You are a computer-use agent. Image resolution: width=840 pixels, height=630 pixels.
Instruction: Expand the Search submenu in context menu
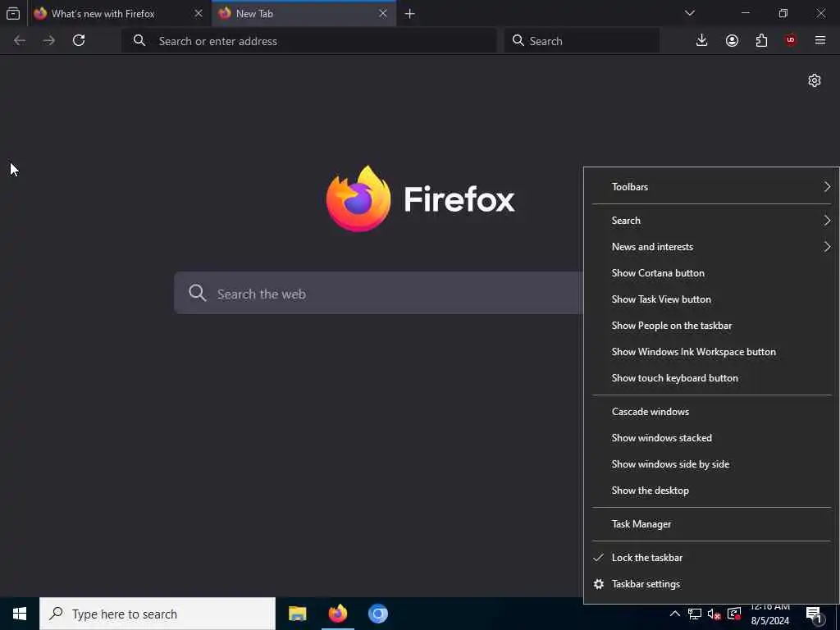[711, 221]
